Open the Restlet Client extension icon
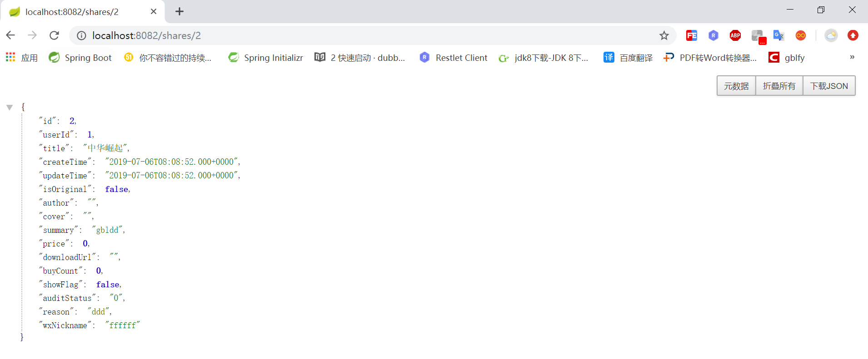Image resolution: width=868 pixels, height=359 pixels. pyautogui.click(x=713, y=35)
